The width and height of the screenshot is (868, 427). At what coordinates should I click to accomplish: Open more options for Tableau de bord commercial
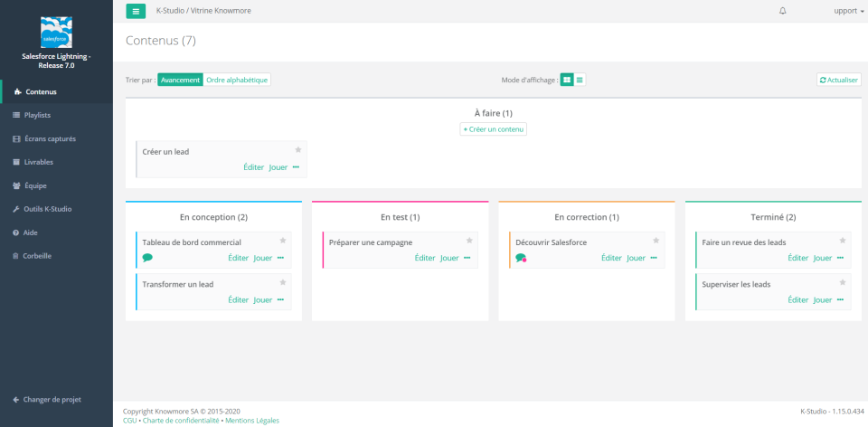point(280,258)
